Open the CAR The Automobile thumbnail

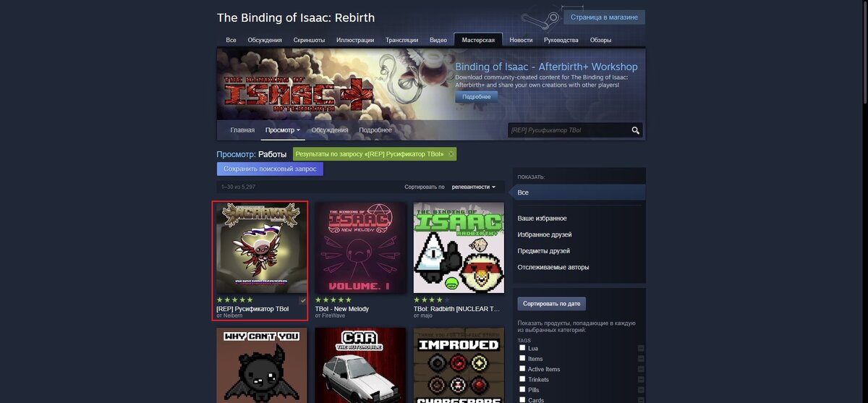360,365
